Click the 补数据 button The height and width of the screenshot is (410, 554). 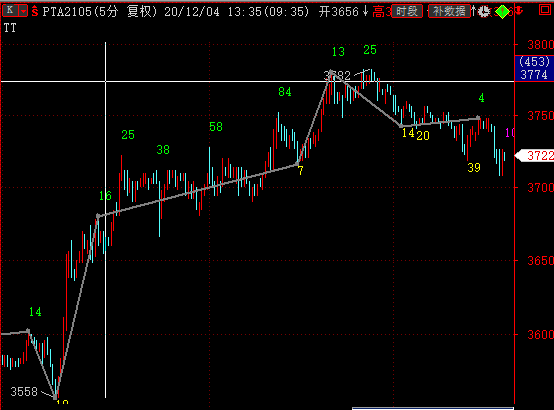pos(449,11)
